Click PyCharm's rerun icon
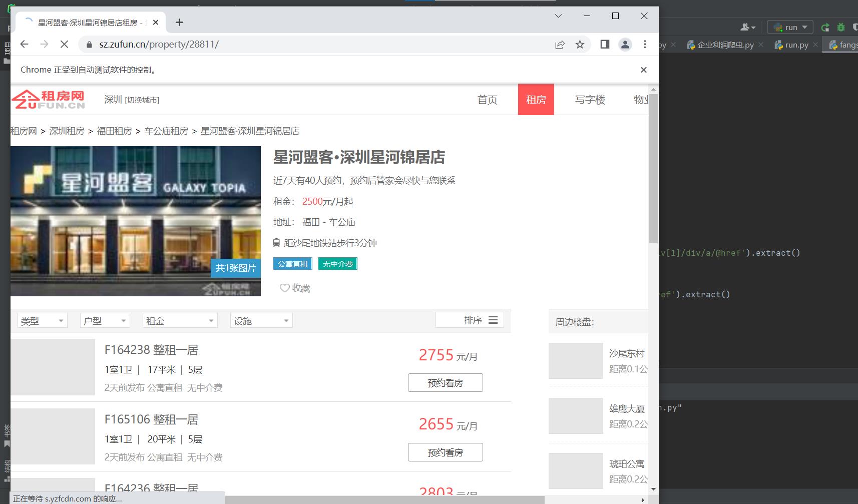 [825, 27]
